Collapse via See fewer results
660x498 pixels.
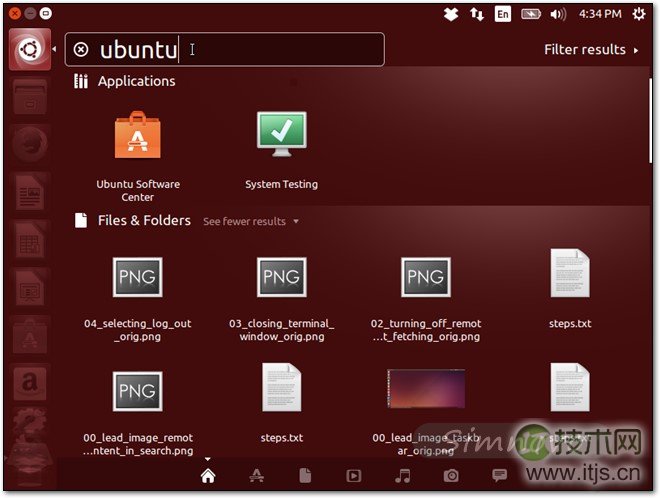(251, 221)
